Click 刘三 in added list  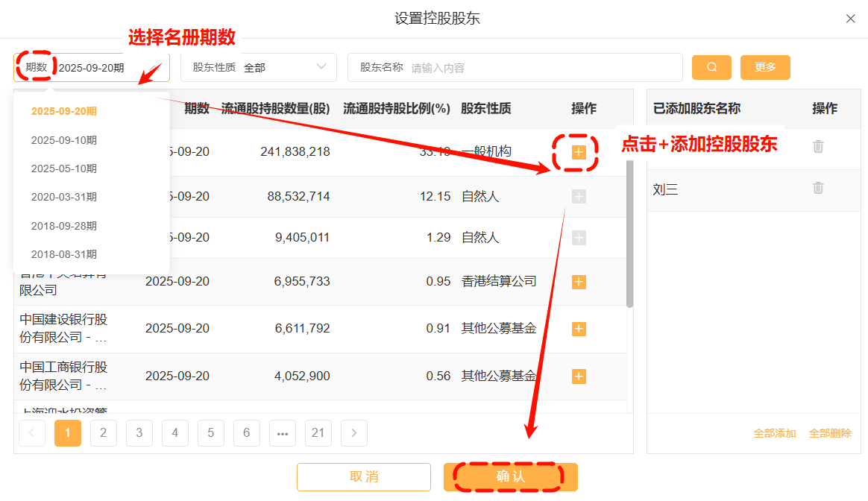[x=665, y=190]
